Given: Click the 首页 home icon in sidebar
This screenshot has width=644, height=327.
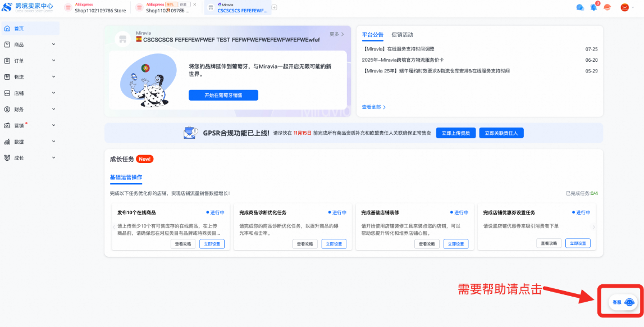Looking at the screenshot, I should pos(7,29).
